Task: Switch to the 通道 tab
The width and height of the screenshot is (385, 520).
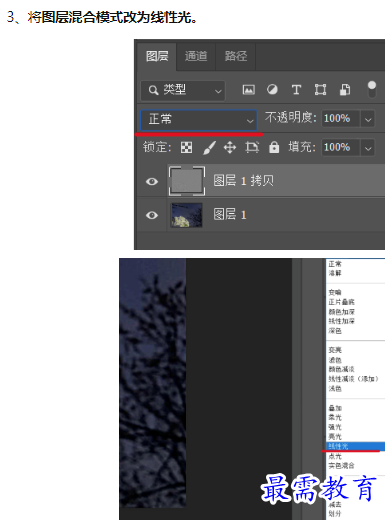Action: click(196, 56)
